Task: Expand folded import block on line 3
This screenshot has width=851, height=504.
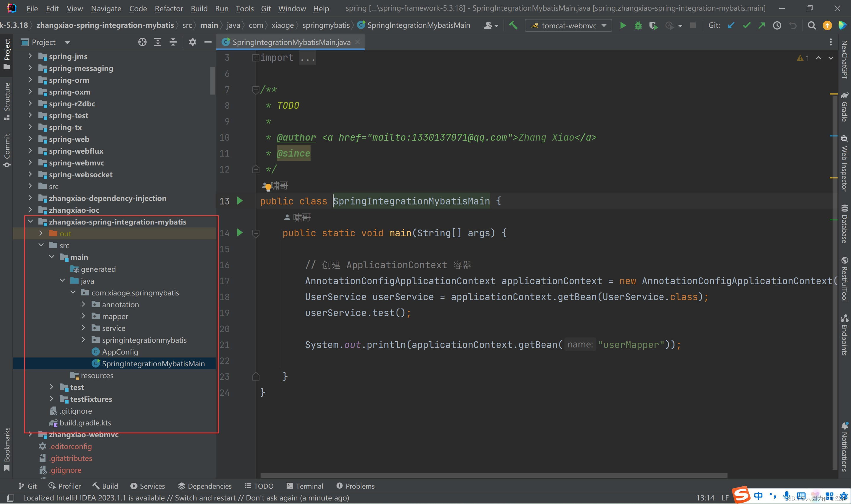Action: point(256,58)
